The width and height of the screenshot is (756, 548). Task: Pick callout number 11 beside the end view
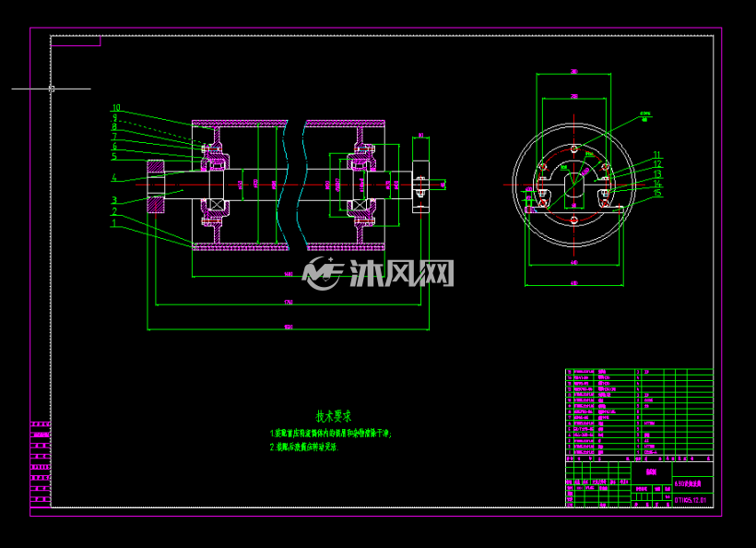click(x=657, y=155)
